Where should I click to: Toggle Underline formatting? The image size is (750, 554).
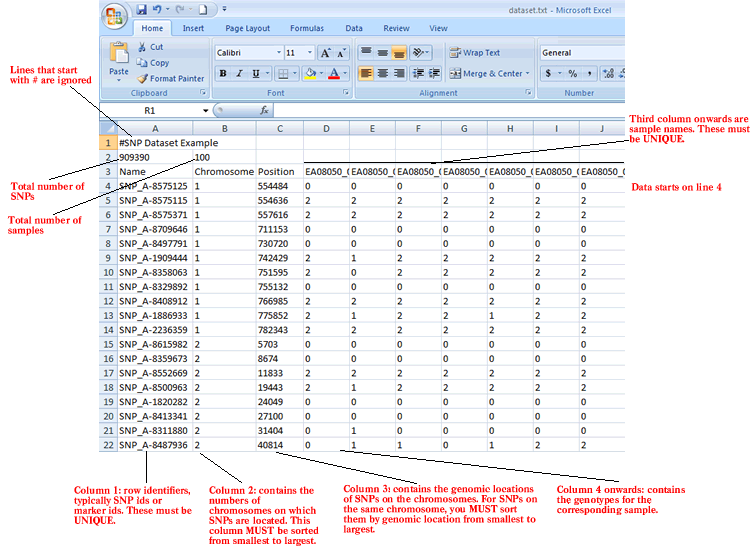pos(256,74)
